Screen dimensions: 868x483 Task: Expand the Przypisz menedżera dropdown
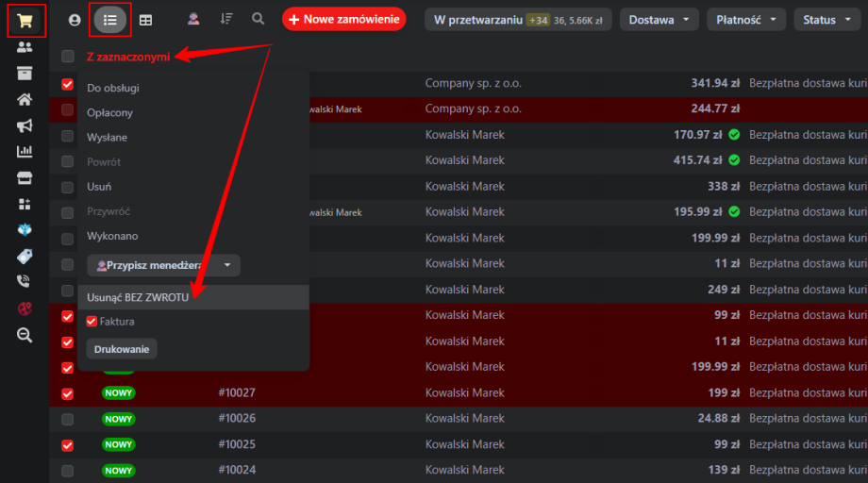163,266
